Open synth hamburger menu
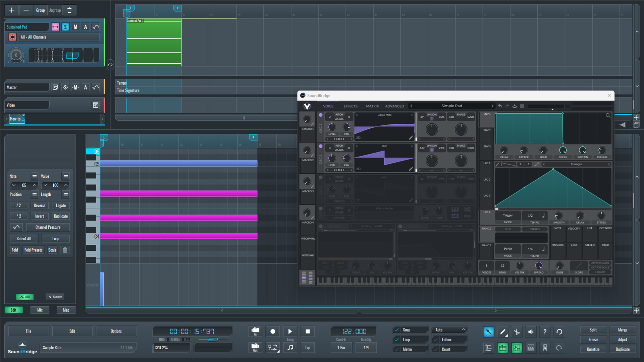Screen dimensions: 644x362 pyautogui.click(x=522, y=106)
